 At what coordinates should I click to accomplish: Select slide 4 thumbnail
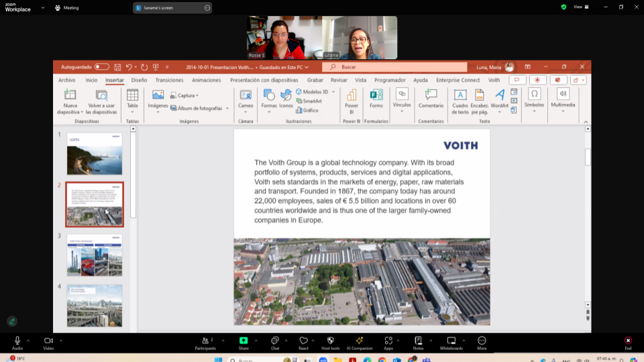tap(95, 306)
